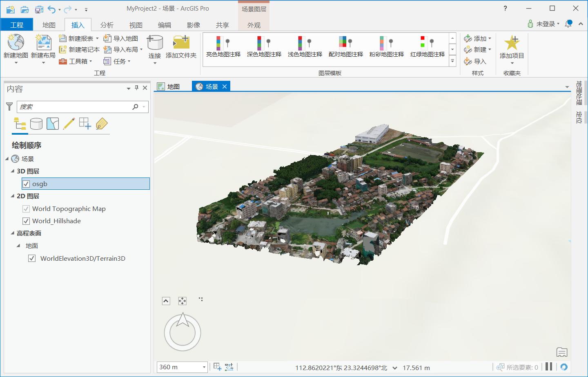Image resolution: width=588 pixels, height=377 pixels.
Task: Select the 亮色地图注释 layer template
Action: (x=223, y=46)
